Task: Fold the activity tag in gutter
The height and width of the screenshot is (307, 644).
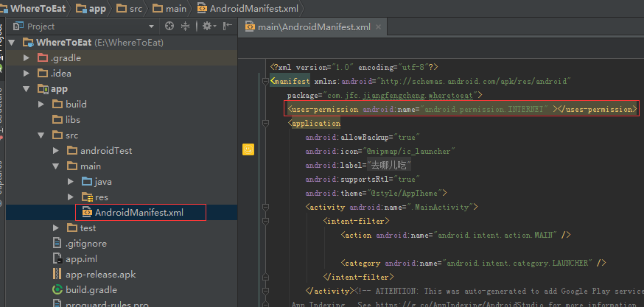Action: [265, 207]
